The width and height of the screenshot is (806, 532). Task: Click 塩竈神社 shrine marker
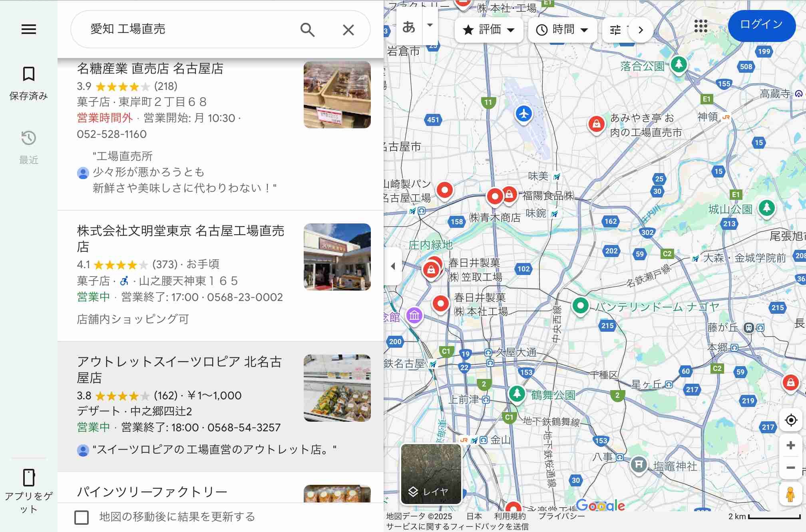pos(639,465)
